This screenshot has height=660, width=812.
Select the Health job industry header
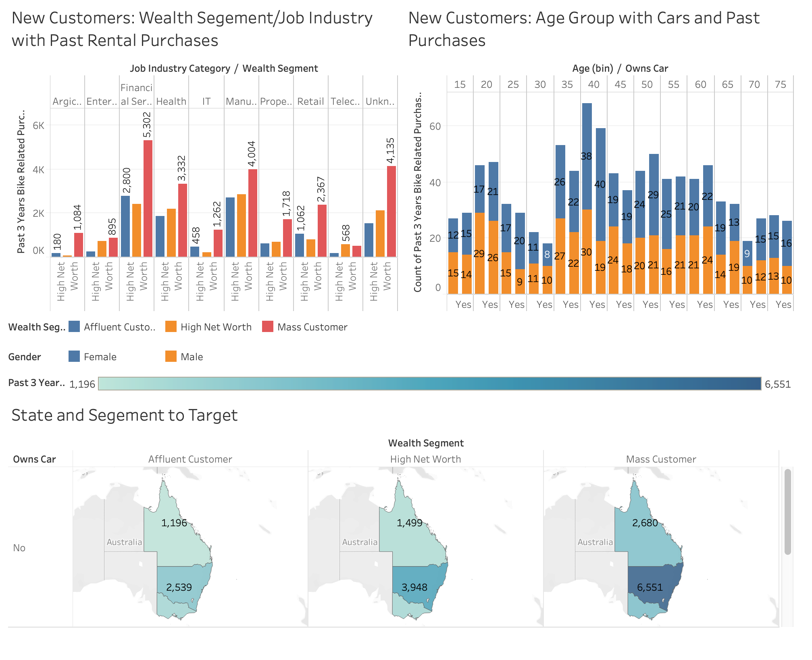coord(171,102)
